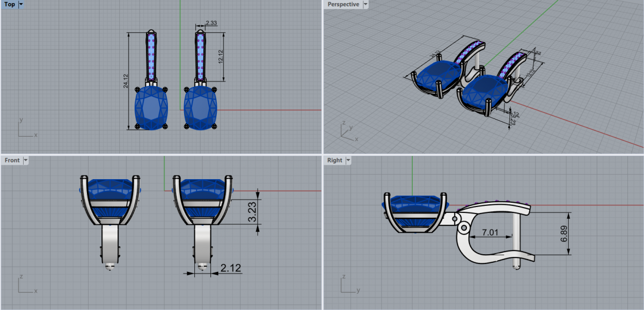644x310 pixels.
Task: Click the right blue gemstone in Top view
Action: [200, 108]
